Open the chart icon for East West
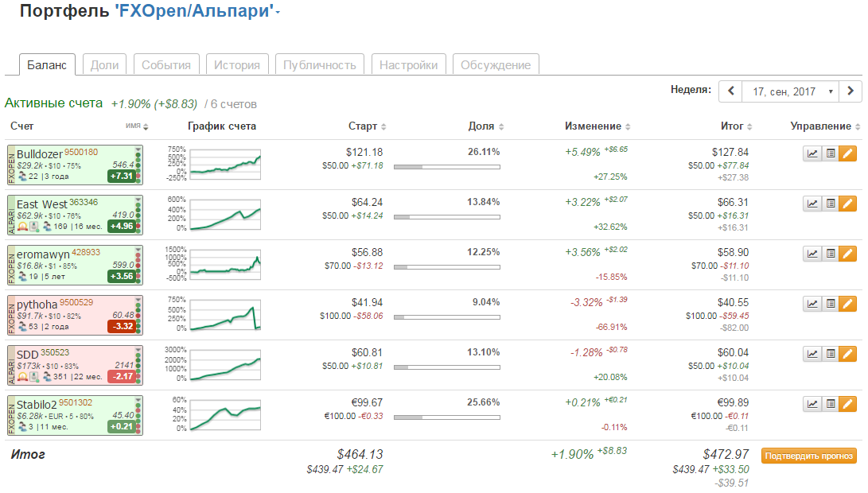Screen dimensions: 868x493 coord(812,204)
